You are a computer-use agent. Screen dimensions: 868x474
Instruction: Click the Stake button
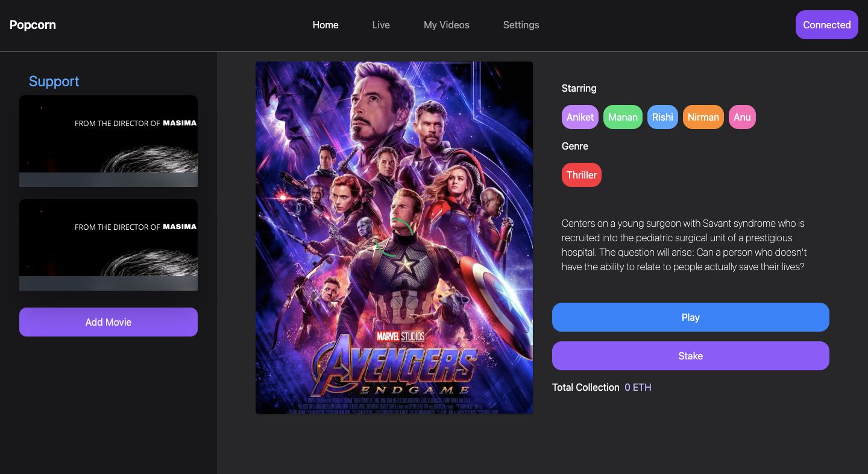(x=691, y=356)
